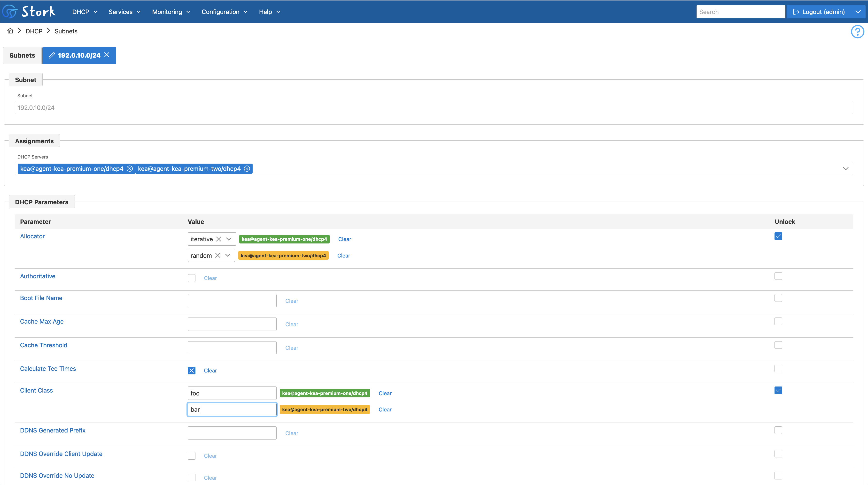
Task: Enable DDNS Override Client Update unlock checkbox
Action: (x=778, y=454)
